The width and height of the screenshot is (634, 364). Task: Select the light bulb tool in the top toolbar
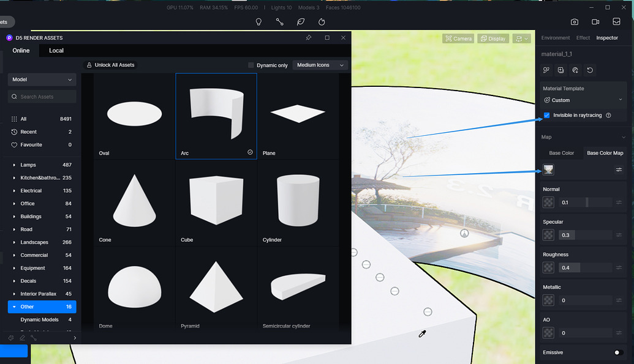258,21
